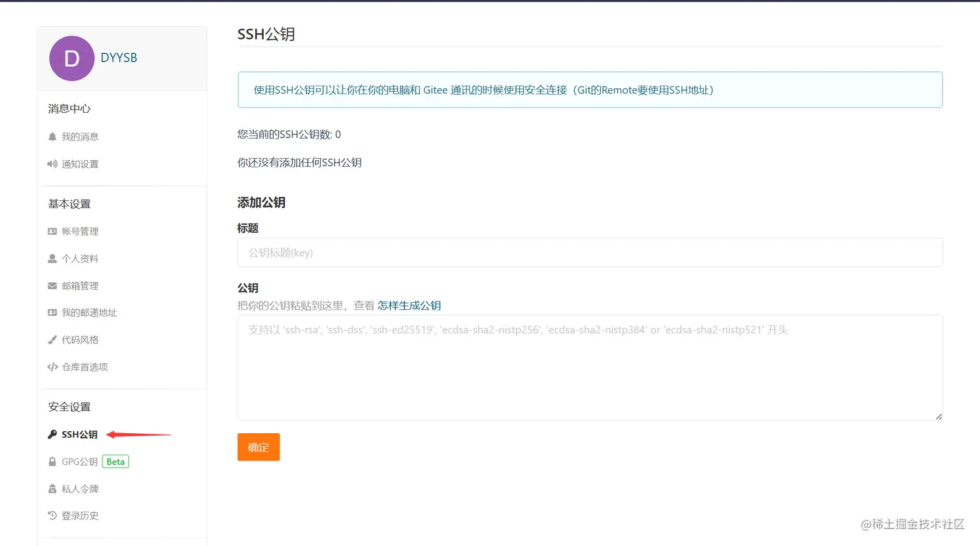Click the ID card icon beside 帐号管理
Viewport: 980px width, 546px height.
pos(52,231)
